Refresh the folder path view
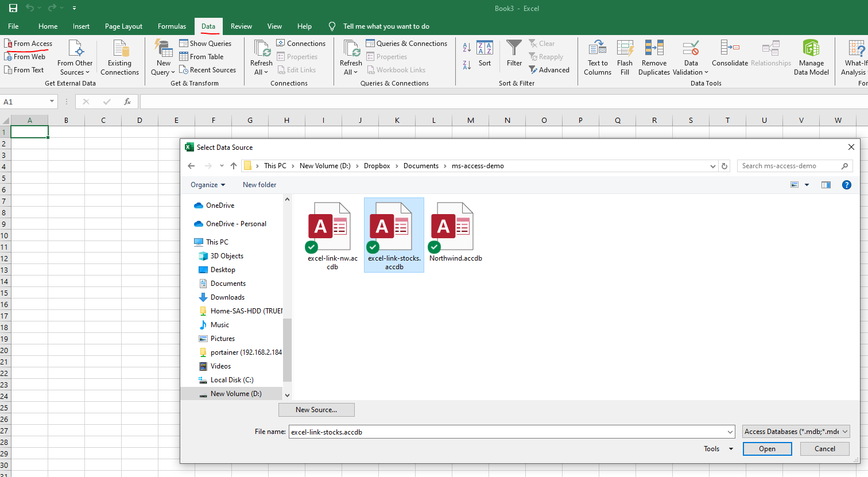 coord(724,166)
